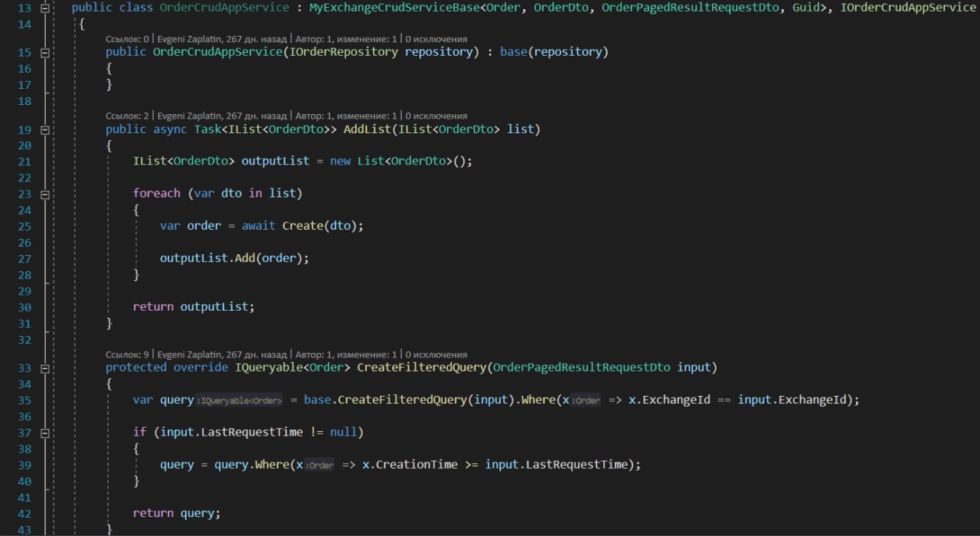Click line number 21 in the gutter
Screen dimensions: 980x536
point(24,162)
